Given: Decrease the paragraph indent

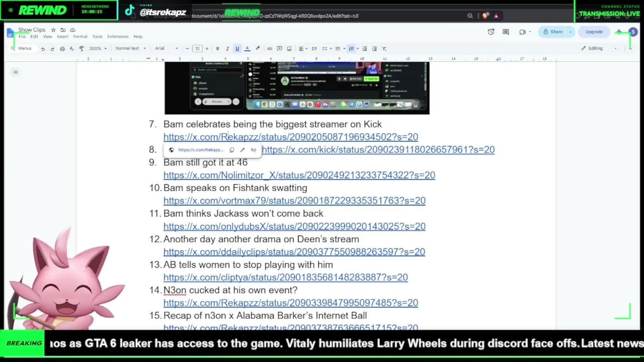Looking at the screenshot, I should pyautogui.click(x=364, y=49).
